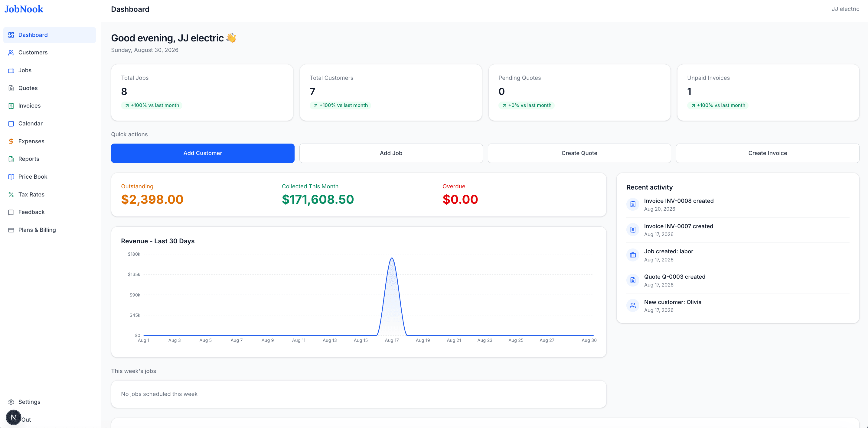Open the Job created: labor activity

pos(737,255)
